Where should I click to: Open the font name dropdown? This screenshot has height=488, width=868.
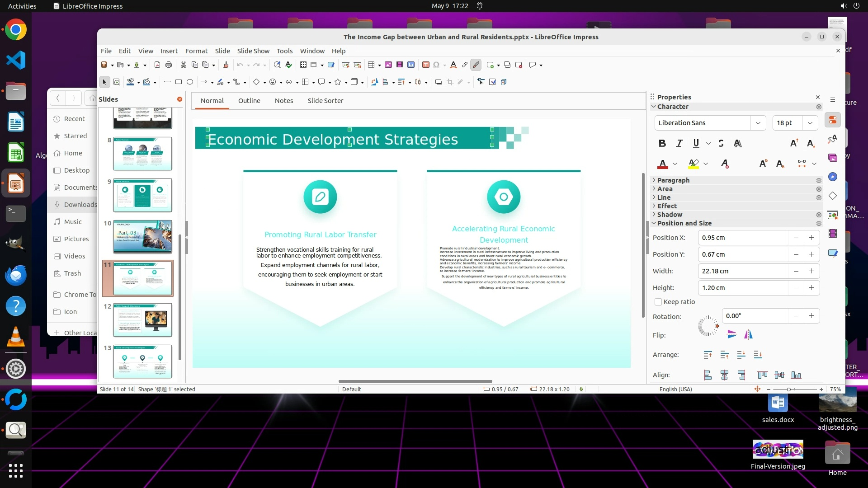click(x=758, y=123)
